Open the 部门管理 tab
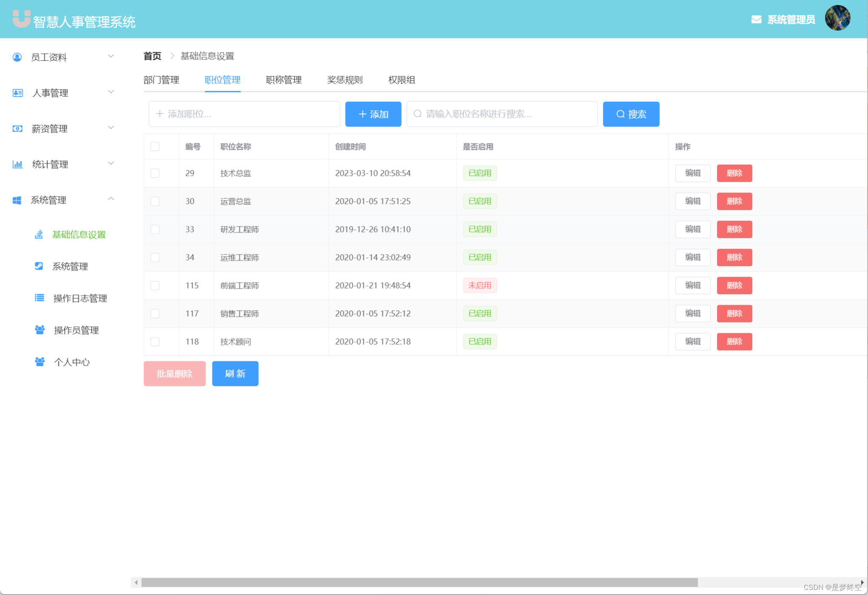This screenshot has width=868, height=595. (x=161, y=80)
